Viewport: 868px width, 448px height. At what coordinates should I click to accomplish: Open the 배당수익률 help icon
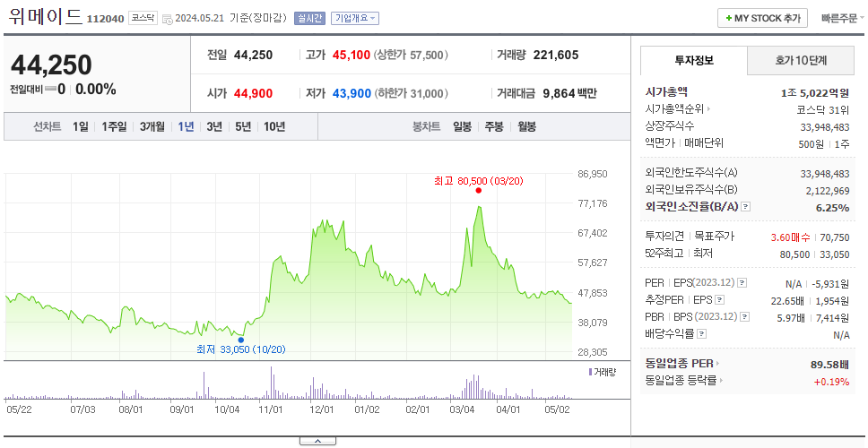[x=702, y=334]
